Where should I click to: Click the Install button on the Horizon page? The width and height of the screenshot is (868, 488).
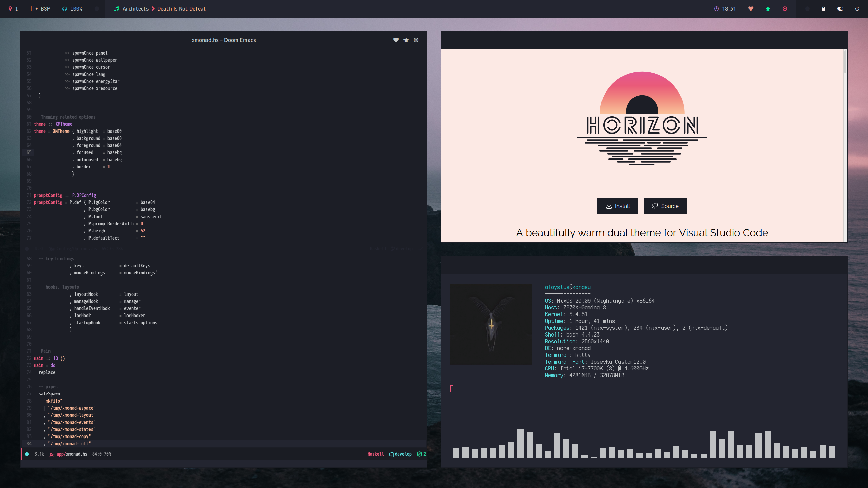coord(617,206)
